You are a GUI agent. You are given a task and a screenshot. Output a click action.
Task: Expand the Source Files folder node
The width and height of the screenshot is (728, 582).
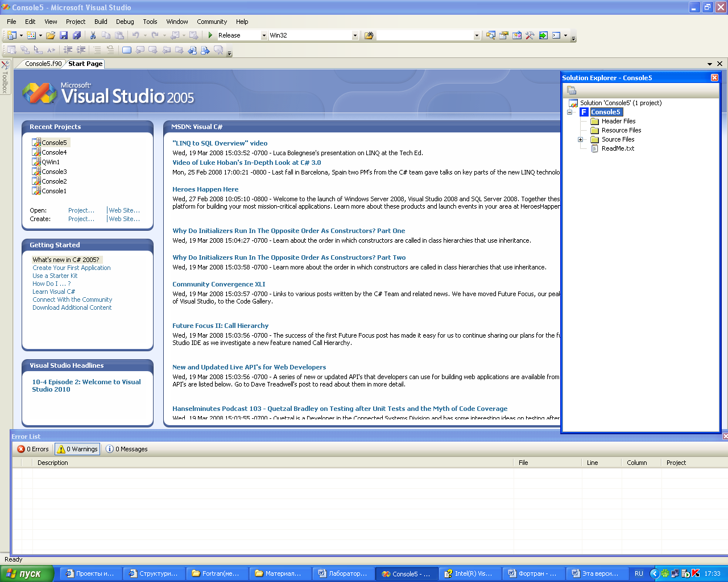pos(580,139)
